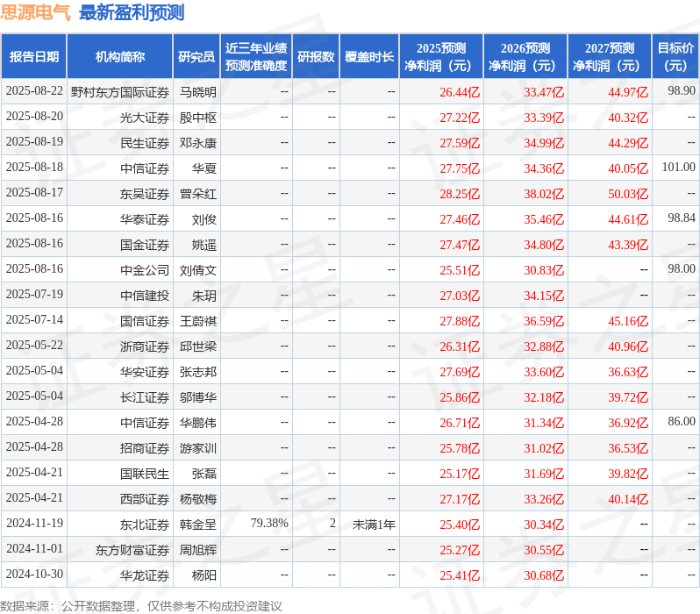Select the date 2025-07-19

click(34, 295)
